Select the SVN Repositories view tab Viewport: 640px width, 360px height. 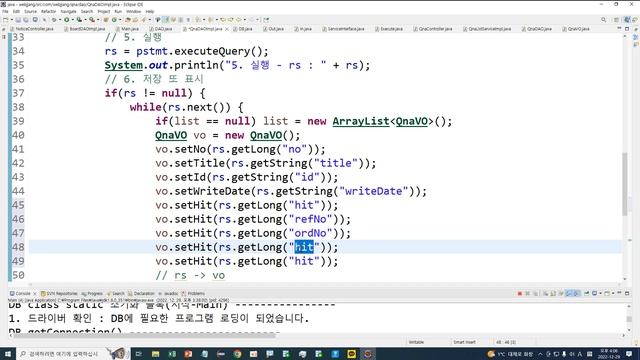(59, 293)
